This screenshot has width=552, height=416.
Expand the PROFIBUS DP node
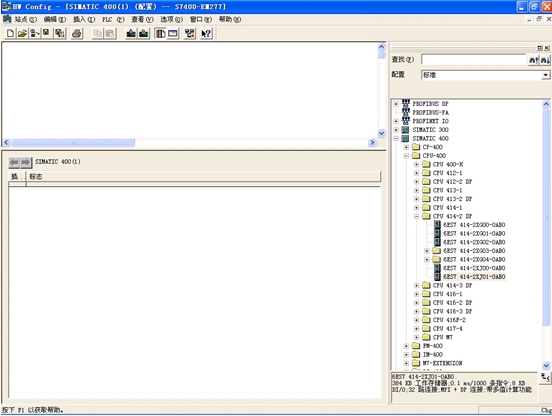(x=396, y=104)
